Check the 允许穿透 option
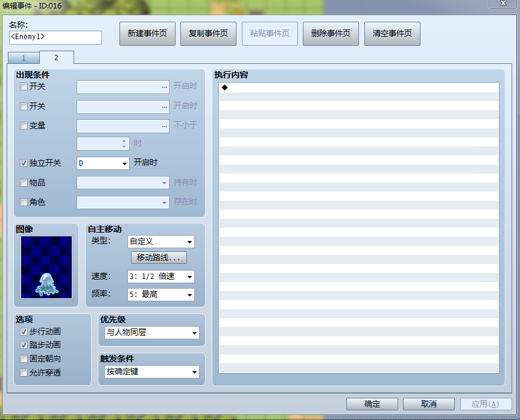Image resolution: width=520 pixels, height=420 pixels. click(24, 372)
